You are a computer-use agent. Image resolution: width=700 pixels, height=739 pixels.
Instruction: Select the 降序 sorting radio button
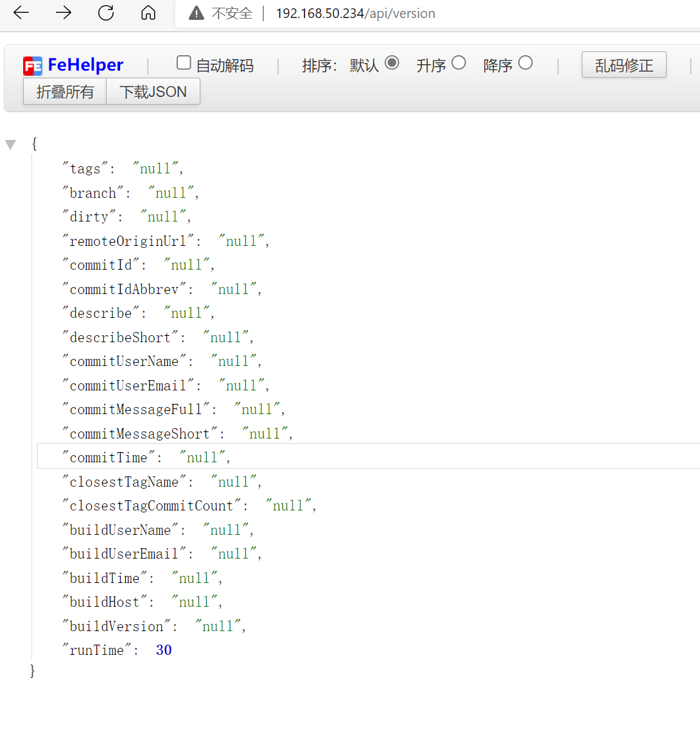525,62
